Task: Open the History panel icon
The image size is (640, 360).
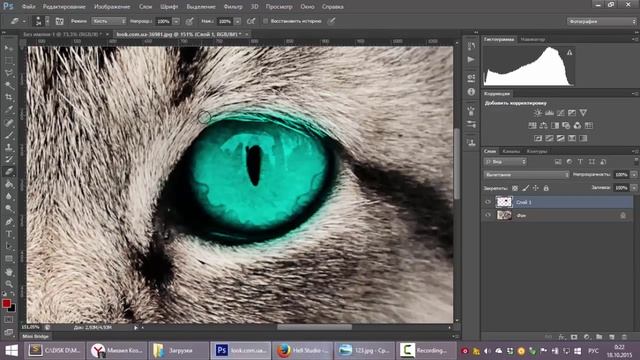Action: (x=471, y=47)
